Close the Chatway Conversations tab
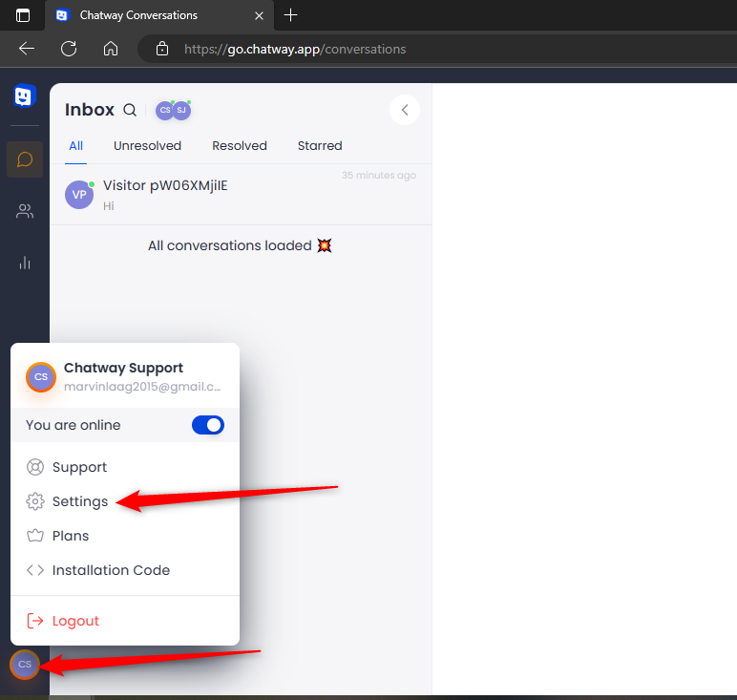This screenshot has width=737, height=700. click(x=259, y=15)
